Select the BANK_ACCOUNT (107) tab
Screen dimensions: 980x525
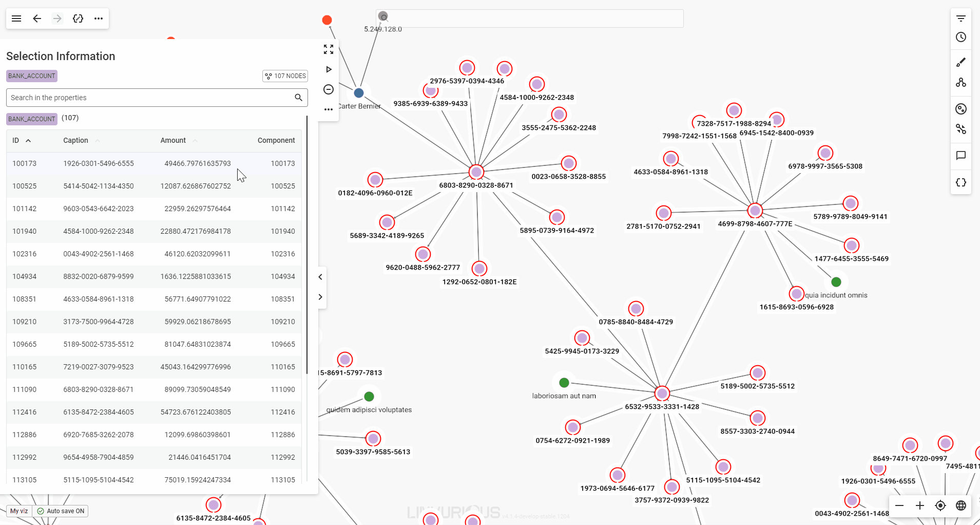point(32,119)
